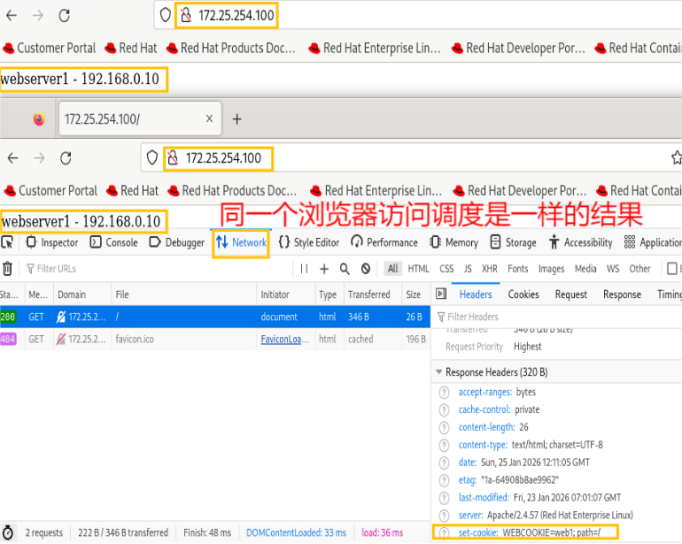Click lower window's insecure connection lock icon
Screen dimensions: 682x544
(x=173, y=158)
